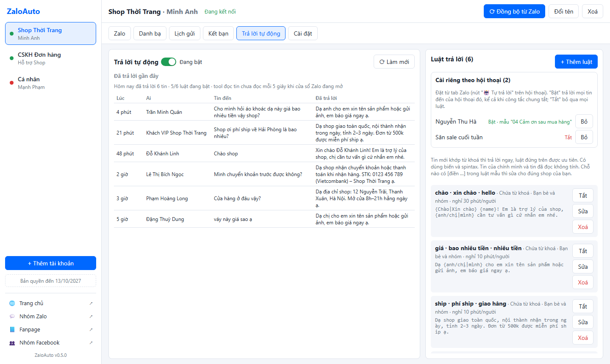Open the Cài đặt tab

click(303, 33)
